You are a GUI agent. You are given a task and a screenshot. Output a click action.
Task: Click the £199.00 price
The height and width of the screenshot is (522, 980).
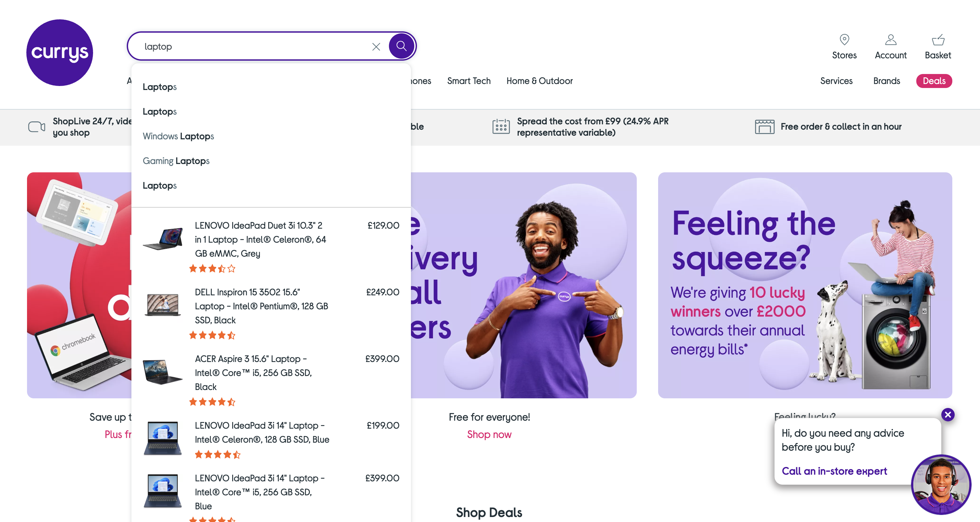tap(383, 425)
